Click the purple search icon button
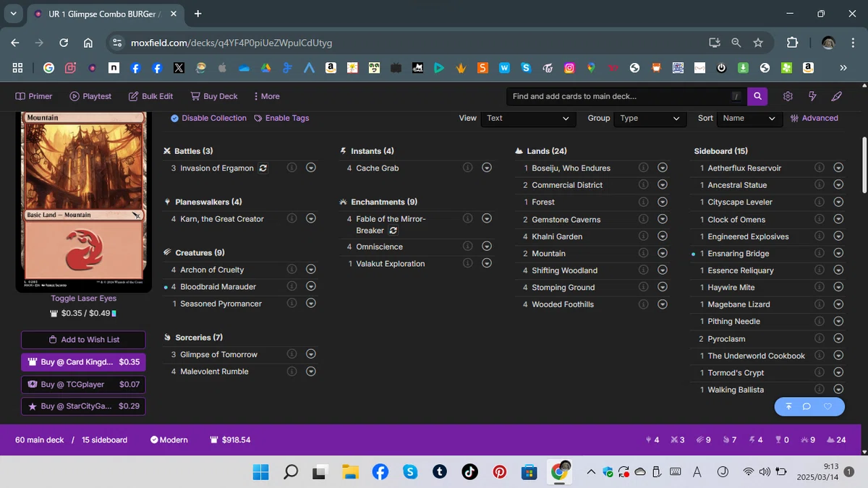This screenshot has width=868, height=488. click(x=757, y=96)
